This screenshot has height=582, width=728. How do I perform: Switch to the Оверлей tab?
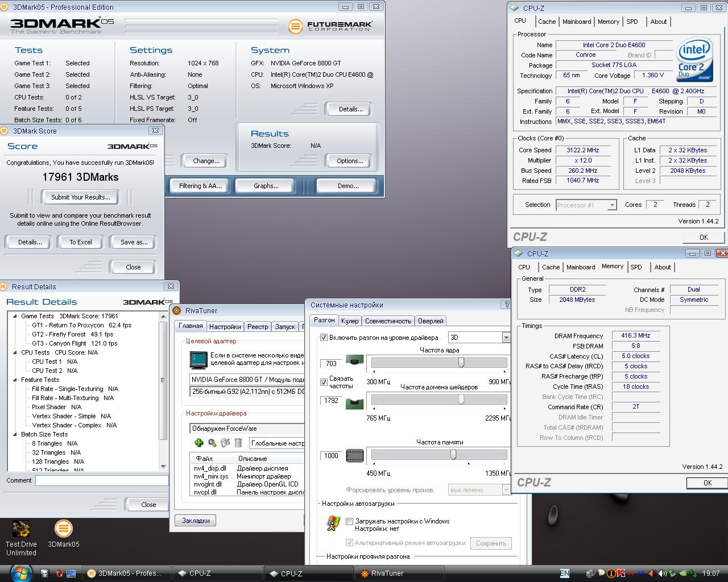point(431,321)
